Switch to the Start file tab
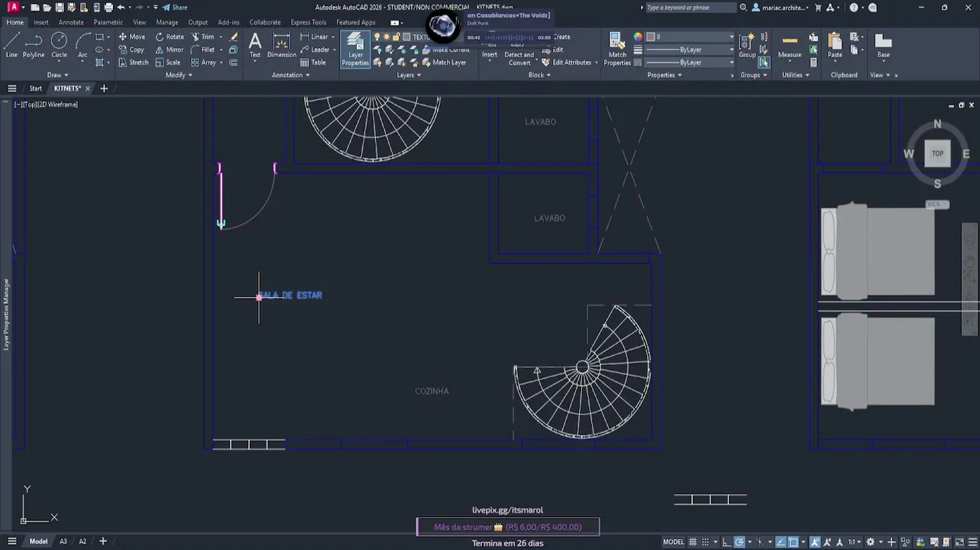This screenshot has height=550, width=980. [x=35, y=89]
